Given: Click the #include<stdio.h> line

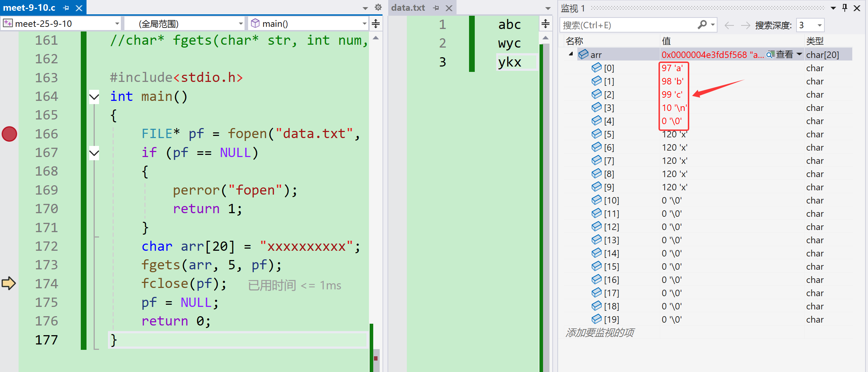Looking at the screenshot, I should (177, 78).
